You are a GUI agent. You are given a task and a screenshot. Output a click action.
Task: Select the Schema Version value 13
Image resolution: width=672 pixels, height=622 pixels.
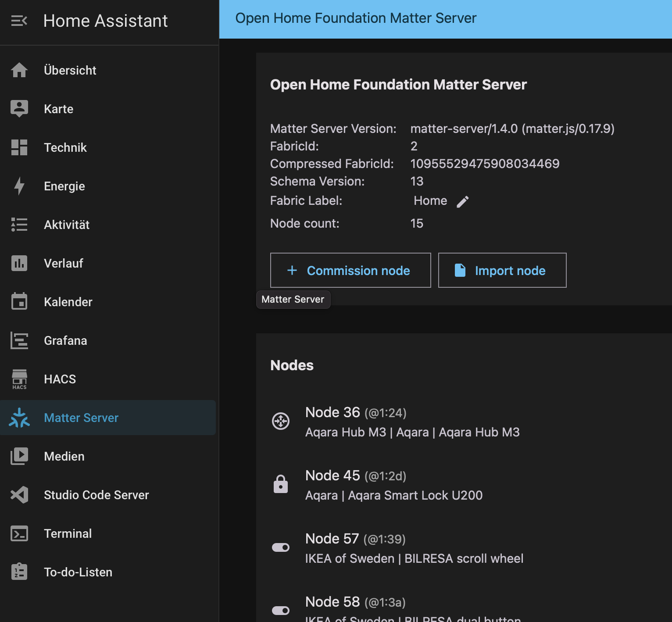coord(417,181)
